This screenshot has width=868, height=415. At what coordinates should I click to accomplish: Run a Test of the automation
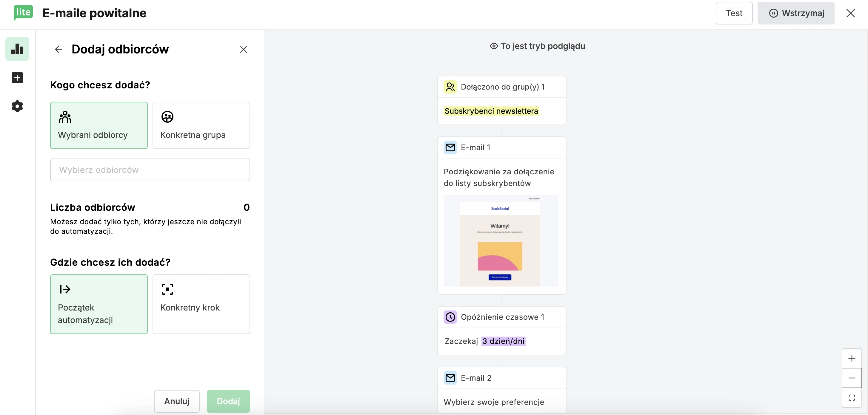click(x=734, y=13)
